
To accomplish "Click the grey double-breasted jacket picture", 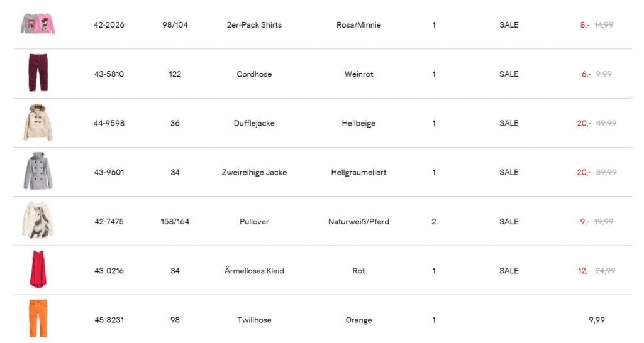I will (x=38, y=171).
